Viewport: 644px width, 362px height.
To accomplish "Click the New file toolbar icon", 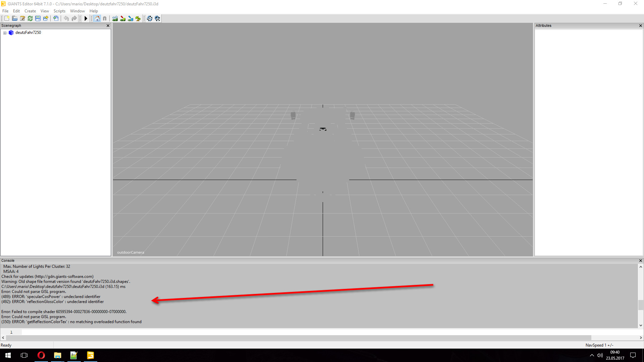I will pyautogui.click(x=7, y=18).
